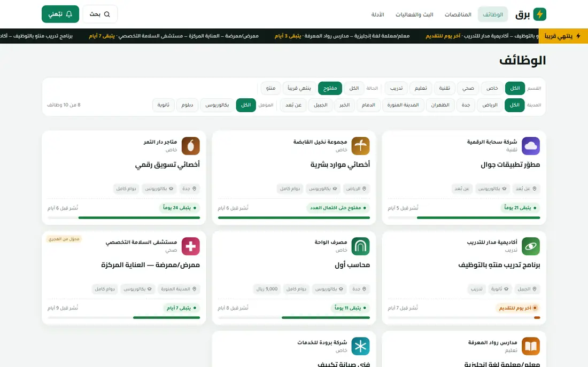Select منتهٍ status filter
Image resolution: width=588 pixels, height=367 pixels.
point(271,88)
